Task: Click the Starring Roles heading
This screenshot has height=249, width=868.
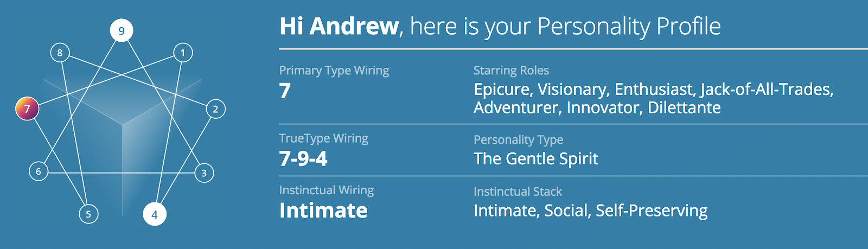Action: pyautogui.click(x=511, y=71)
